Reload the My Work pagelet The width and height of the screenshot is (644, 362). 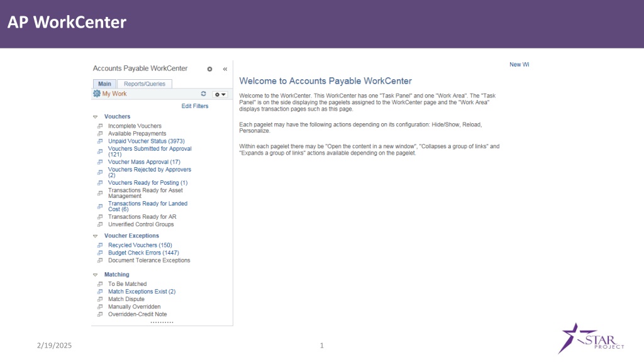[203, 94]
